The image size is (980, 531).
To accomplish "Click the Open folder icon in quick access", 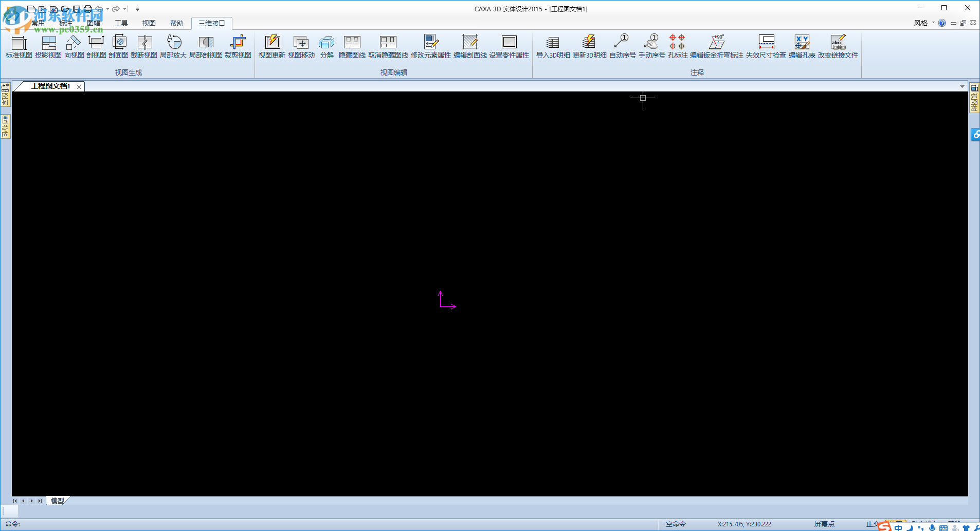I will click(65, 9).
